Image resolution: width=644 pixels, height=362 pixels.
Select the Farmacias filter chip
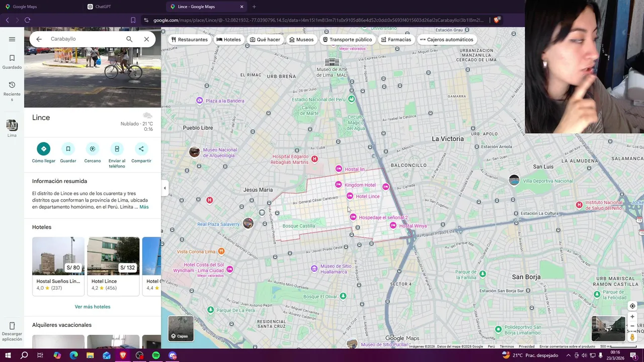[x=396, y=40]
